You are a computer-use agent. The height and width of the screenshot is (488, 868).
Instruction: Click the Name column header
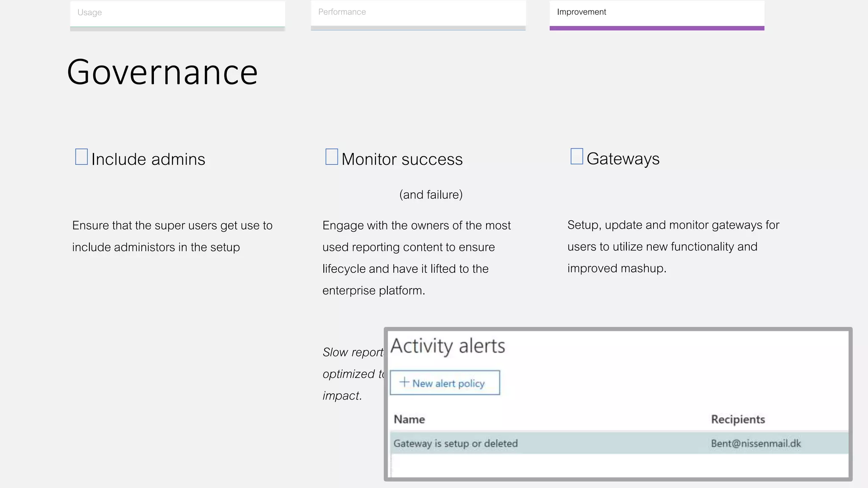coord(409,419)
